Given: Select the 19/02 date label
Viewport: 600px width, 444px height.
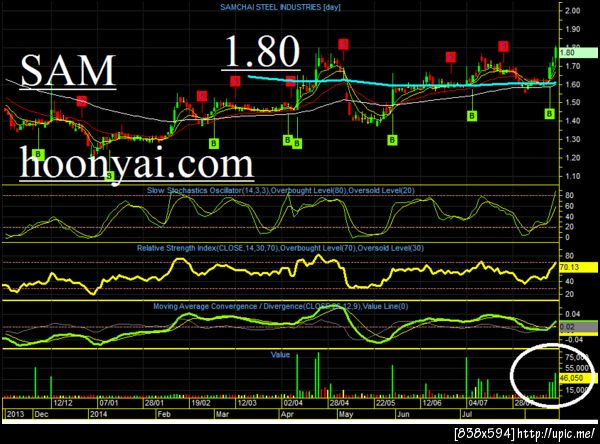Looking at the screenshot, I should click(x=201, y=403).
